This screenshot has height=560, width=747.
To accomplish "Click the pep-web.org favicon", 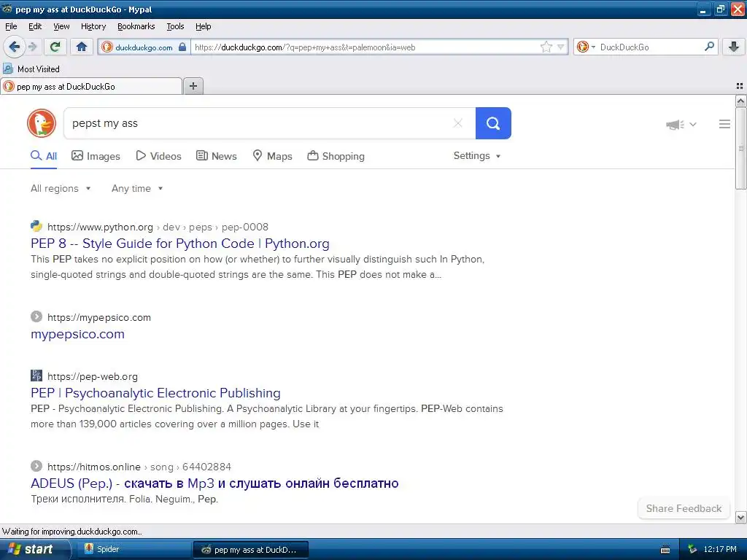I will point(36,376).
